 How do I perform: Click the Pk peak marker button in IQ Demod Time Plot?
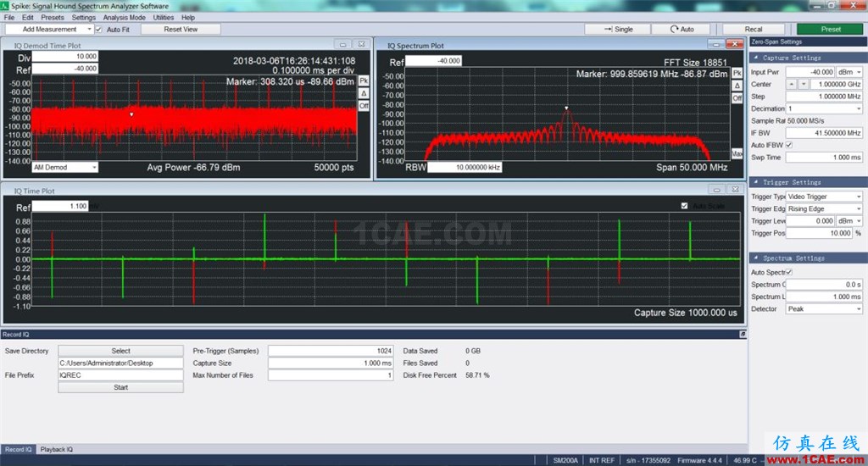point(364,80)
